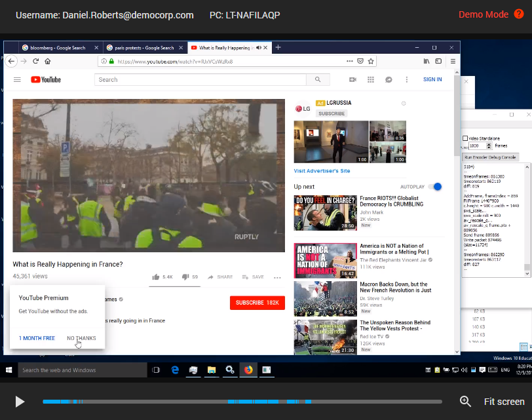Reload the YouTube page
The width and height of the screenshot is (532, 420).
click(x=35, y=61)
